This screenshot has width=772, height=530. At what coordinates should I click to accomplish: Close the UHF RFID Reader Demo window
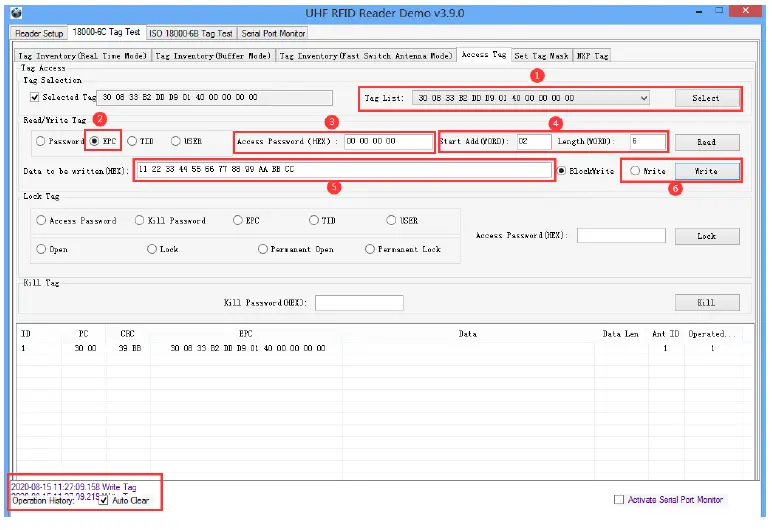pyautogui.click(x=746, y=11)
